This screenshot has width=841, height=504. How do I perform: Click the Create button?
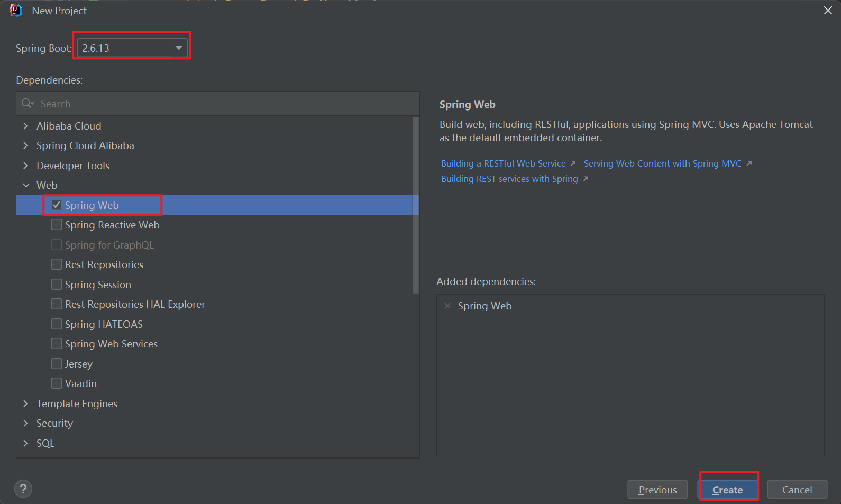727,490
